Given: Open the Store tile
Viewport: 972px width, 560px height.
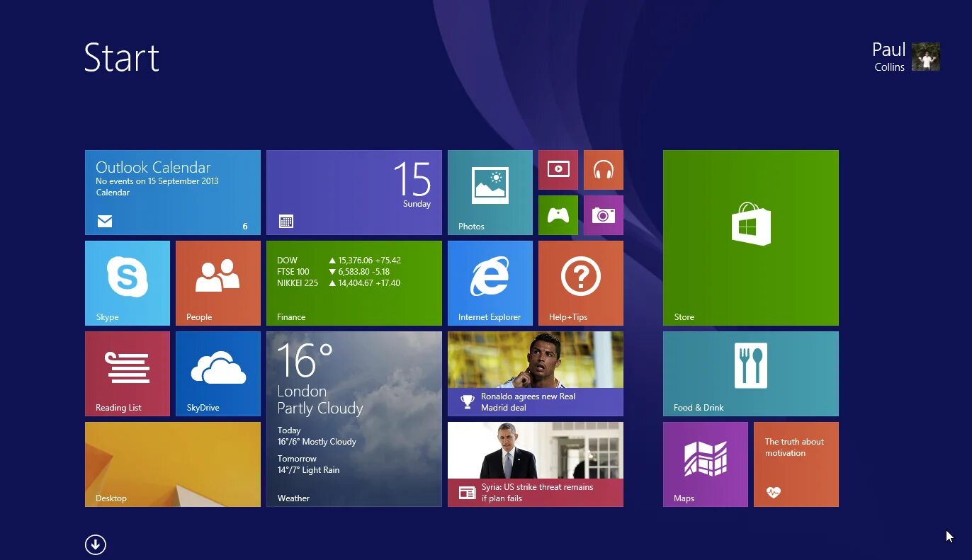Looking at the screenshot, I should point(751,238).
